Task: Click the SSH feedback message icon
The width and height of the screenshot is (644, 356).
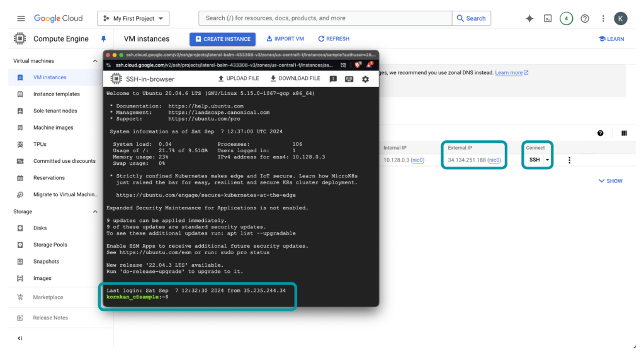Action: [x=333, y=79]
